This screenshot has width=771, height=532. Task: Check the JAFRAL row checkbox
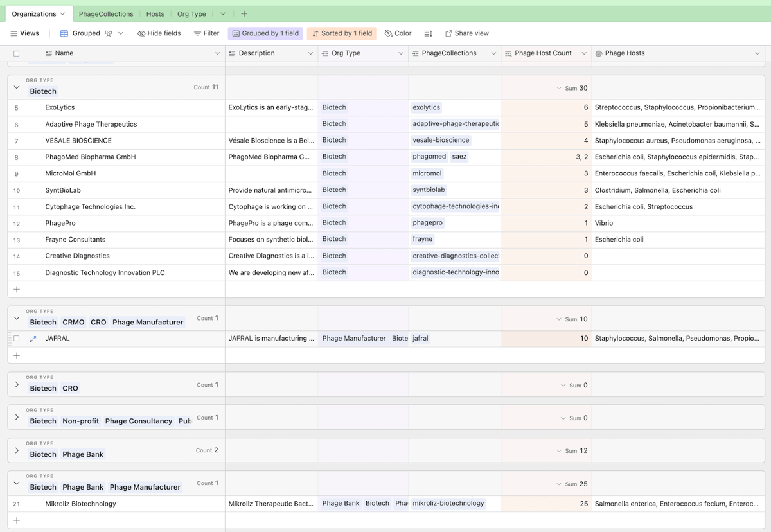coord(17,339)
